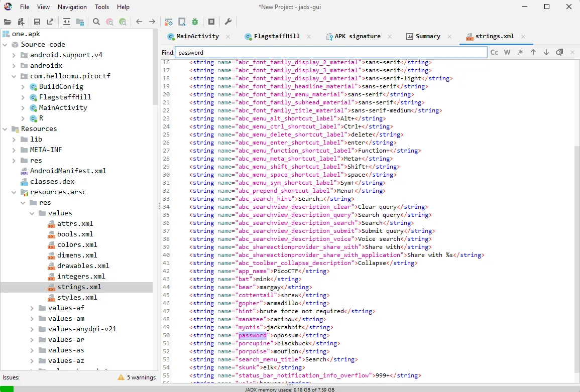Collapse the resources.arsc node

coord(14,192)
